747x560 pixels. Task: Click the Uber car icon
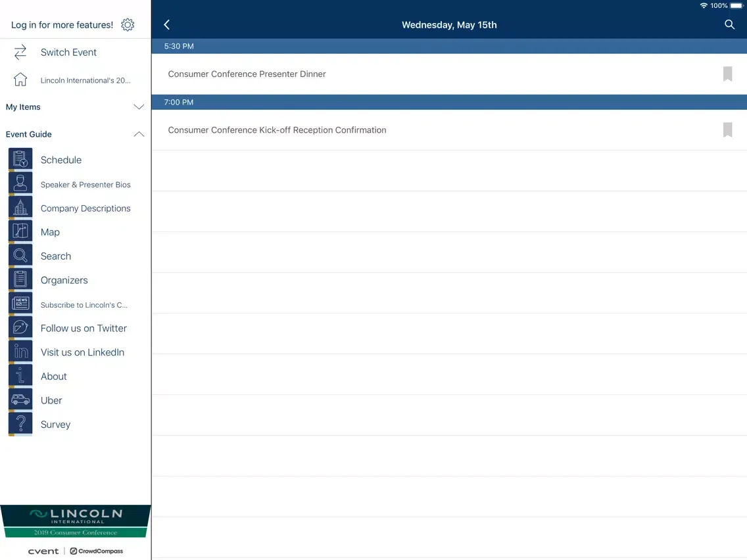coord(20,400)
